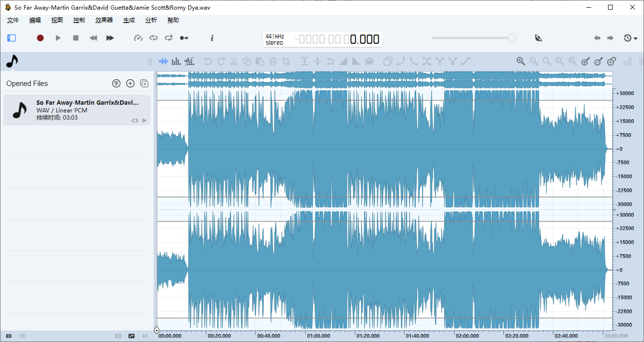
Task: Zoom in on the waveform horizontally
Action: coord(521,61)
